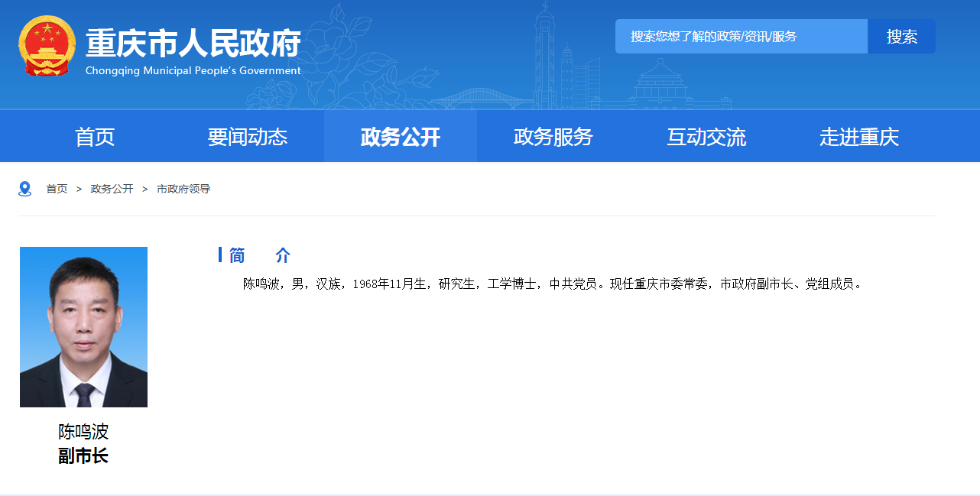Focus the policy search input field
The image size is (980, 496).
741,37
